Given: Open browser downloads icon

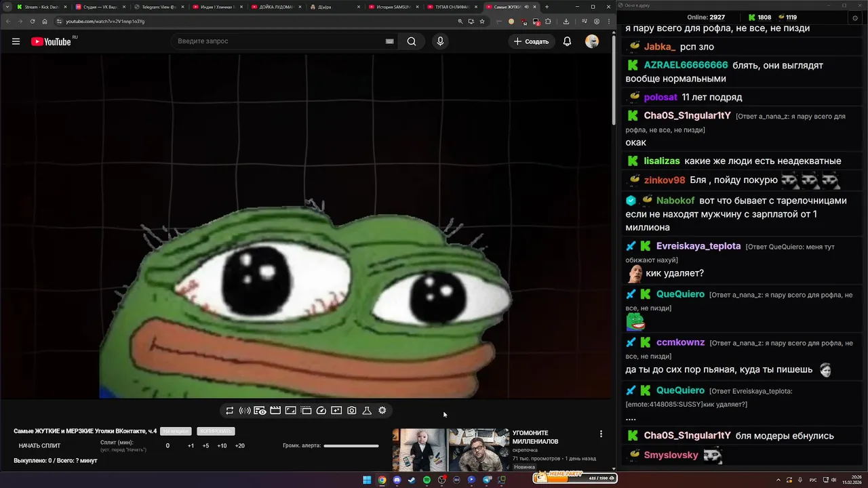Looking at the screenshot, I should (566, 21).
